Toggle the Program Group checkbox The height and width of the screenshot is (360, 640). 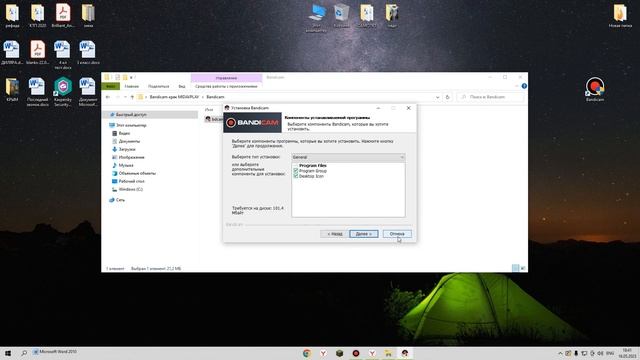(x=296, y=171)
